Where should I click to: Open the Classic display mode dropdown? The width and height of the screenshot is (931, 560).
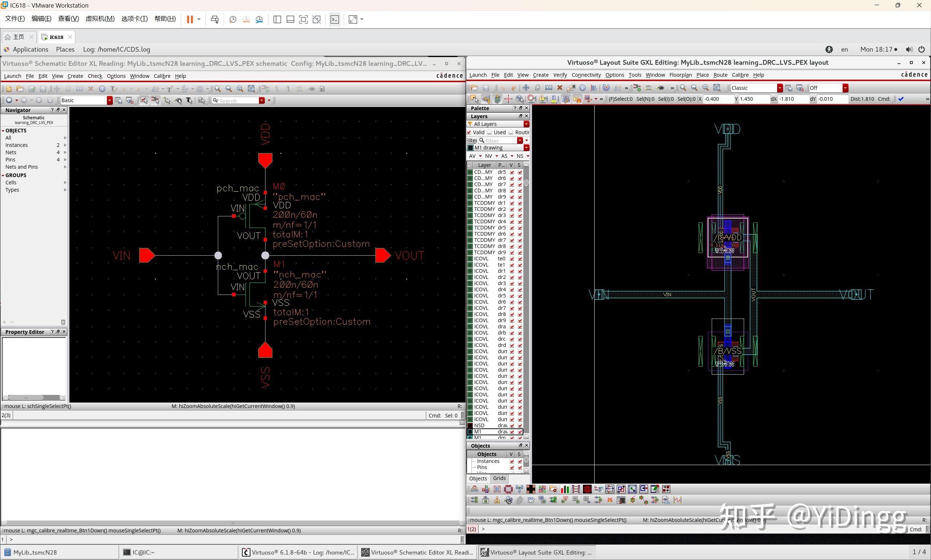(x=779, y=88)
